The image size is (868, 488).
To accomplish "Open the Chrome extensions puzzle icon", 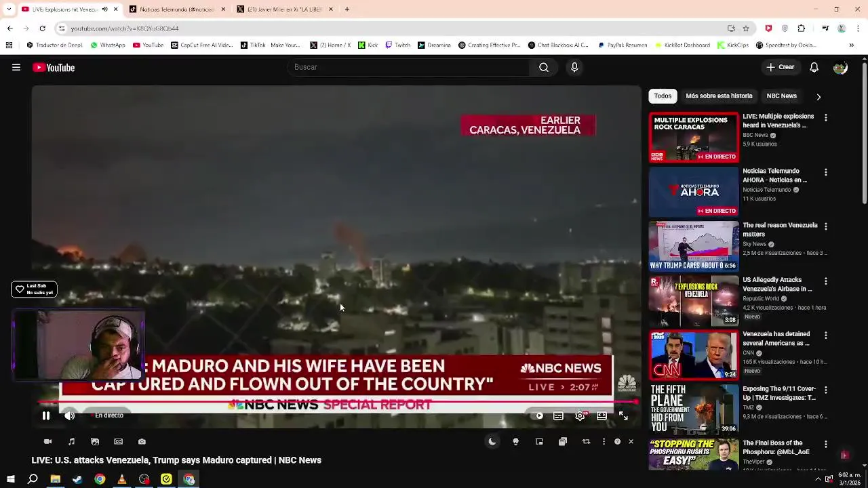I will (x=802, y=28).
